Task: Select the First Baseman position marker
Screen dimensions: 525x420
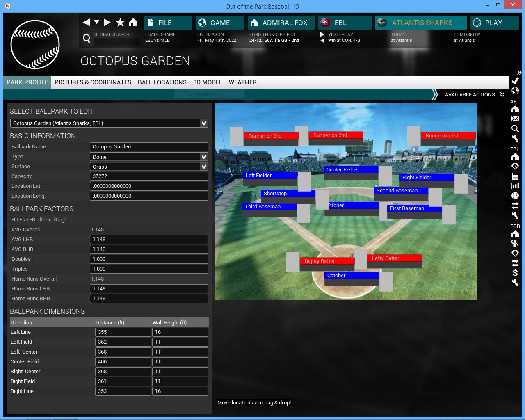Action: (x=414, y=208)
